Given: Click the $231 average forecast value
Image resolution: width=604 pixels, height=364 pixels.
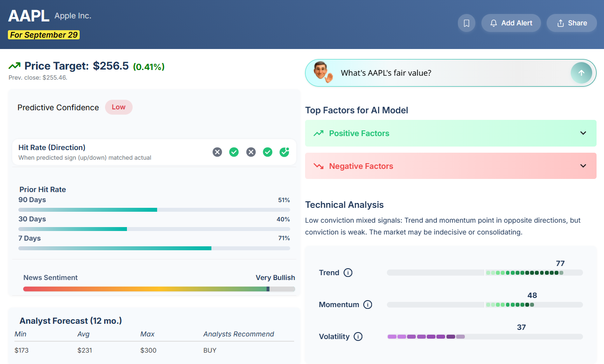Looking at the screenshot, I should point(84,350).
